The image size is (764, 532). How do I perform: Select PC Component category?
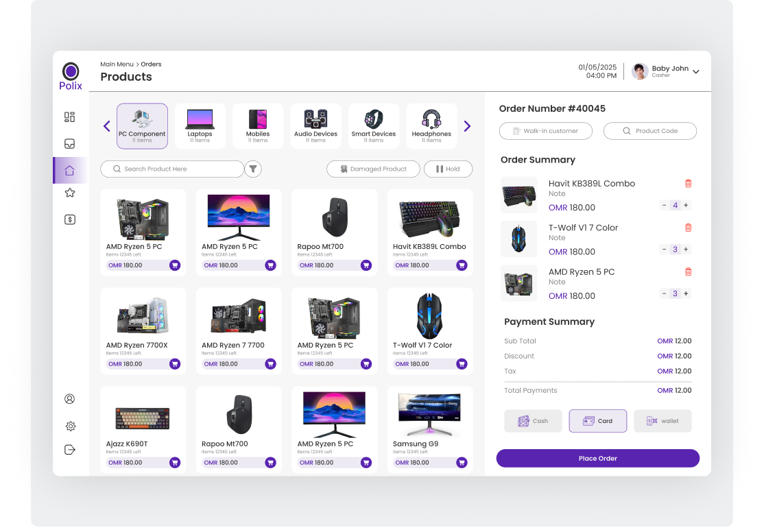(x=142, y=126)
